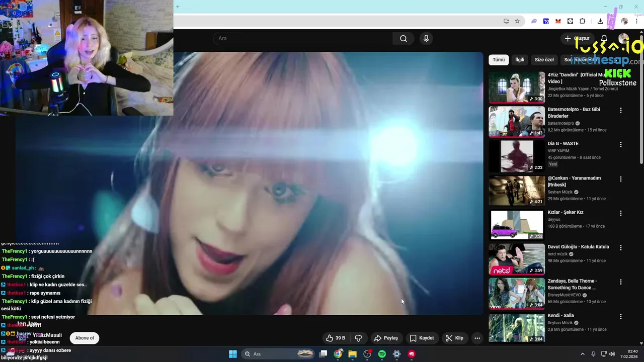The width and height of the screenshot is (644, 362).
Task: Open Dia G - WASTE thumbnail
Action: (x=517, y=156)
